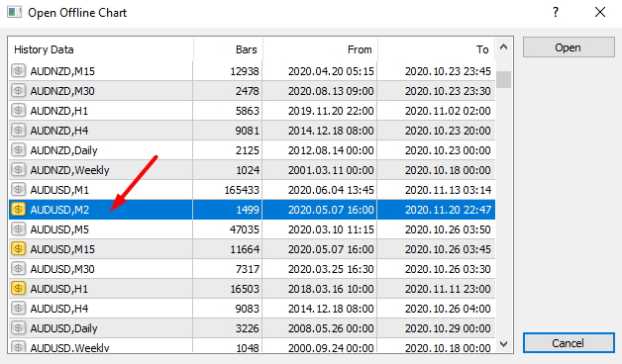Image resolution: width=622 pixels, height=364 pixels.
Task: Select the AUDUSD,M30 row label
Action: (62, 269)
